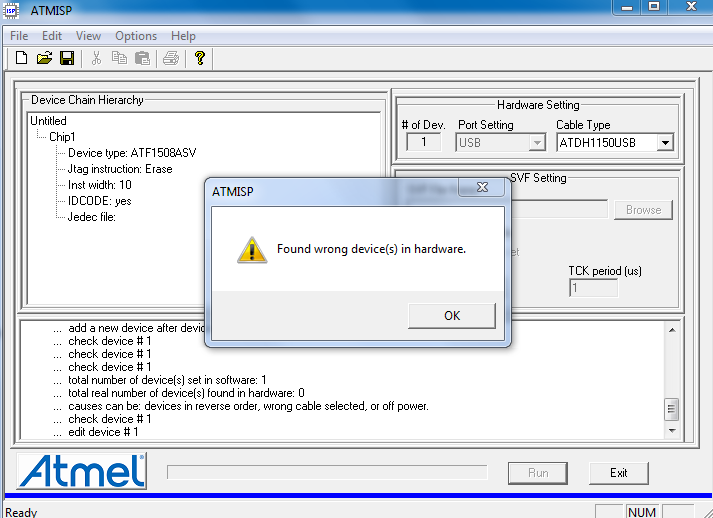Click log line 'total real number of device(s) found in hardware: 0'
This screenshot has width=713, height=518.
click(186, 393)
